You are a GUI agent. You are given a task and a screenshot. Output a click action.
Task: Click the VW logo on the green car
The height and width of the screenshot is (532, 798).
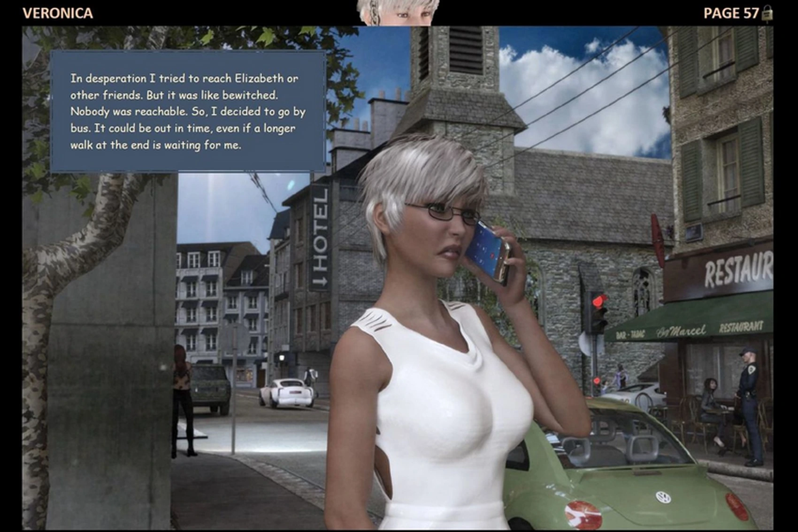tap(662, 497)
